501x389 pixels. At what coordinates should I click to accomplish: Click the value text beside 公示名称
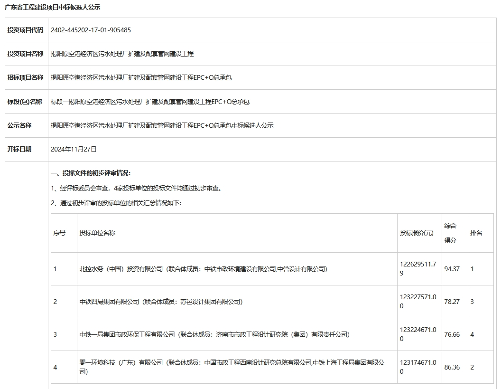(162, 125)
